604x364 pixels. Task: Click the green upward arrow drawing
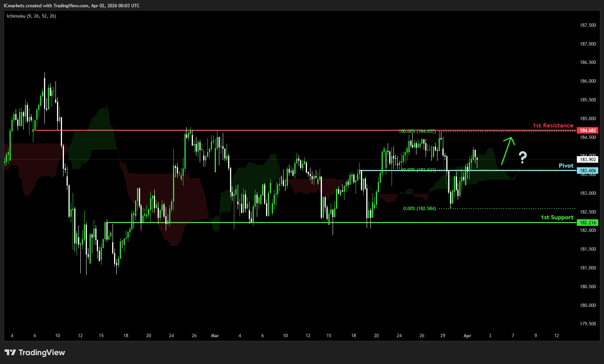point(508,150)
